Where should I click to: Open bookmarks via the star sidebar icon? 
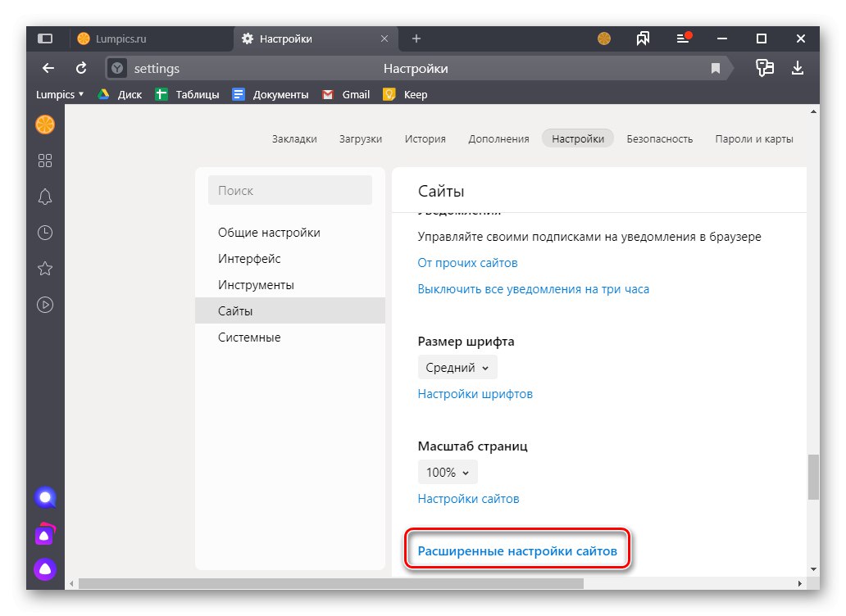45,268
